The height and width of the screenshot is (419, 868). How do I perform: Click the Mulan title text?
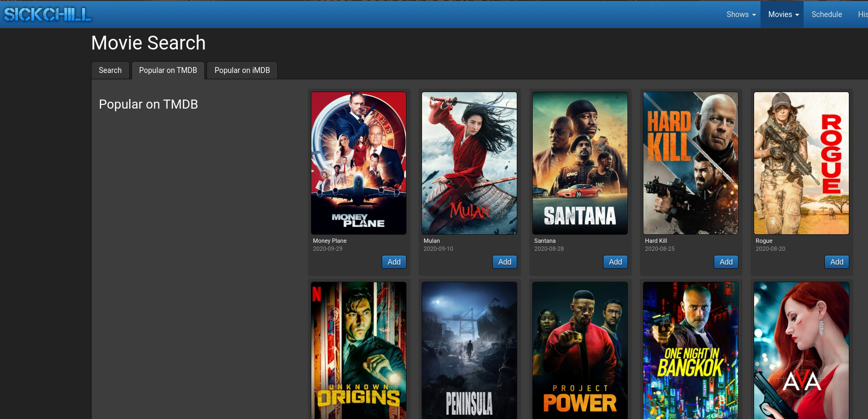(x=432, y=241)
